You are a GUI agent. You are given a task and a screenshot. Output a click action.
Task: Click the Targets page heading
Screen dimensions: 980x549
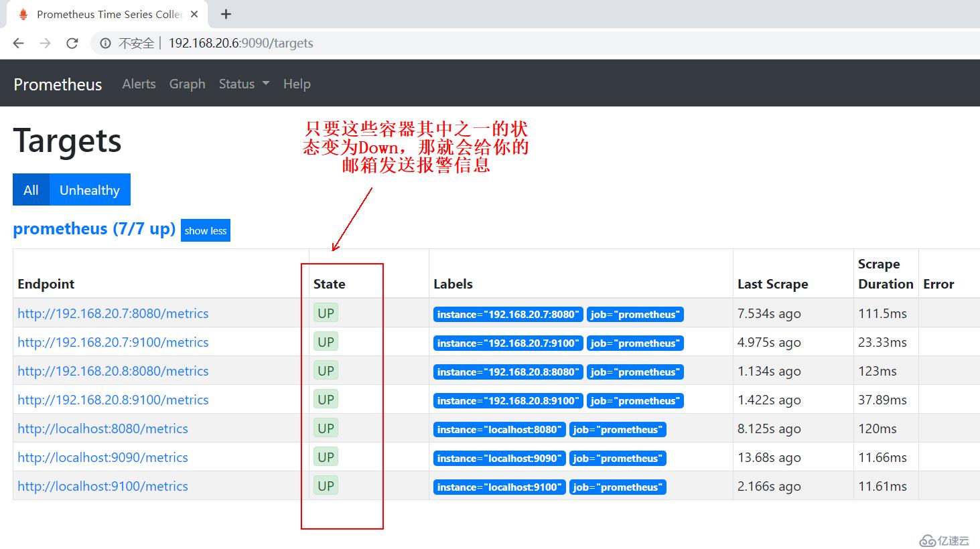[68, 141]
